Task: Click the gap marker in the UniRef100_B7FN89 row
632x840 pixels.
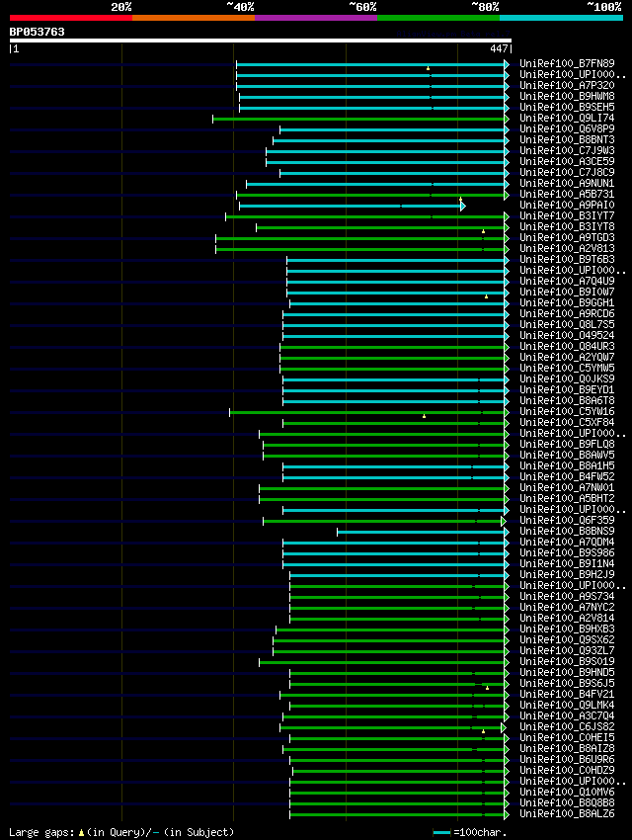Action: pyautogui.click(x=429, y=68)
